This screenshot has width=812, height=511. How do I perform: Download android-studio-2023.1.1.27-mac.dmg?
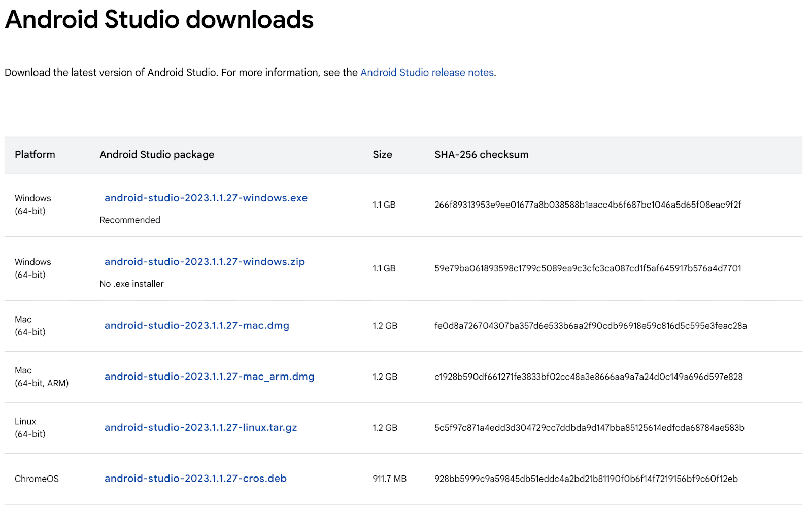coord(197,326)
